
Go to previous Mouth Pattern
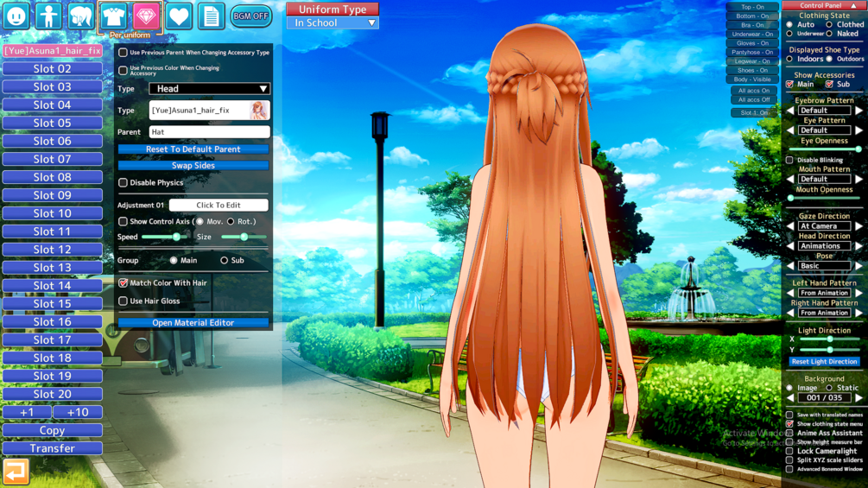(x=790, y=180)
